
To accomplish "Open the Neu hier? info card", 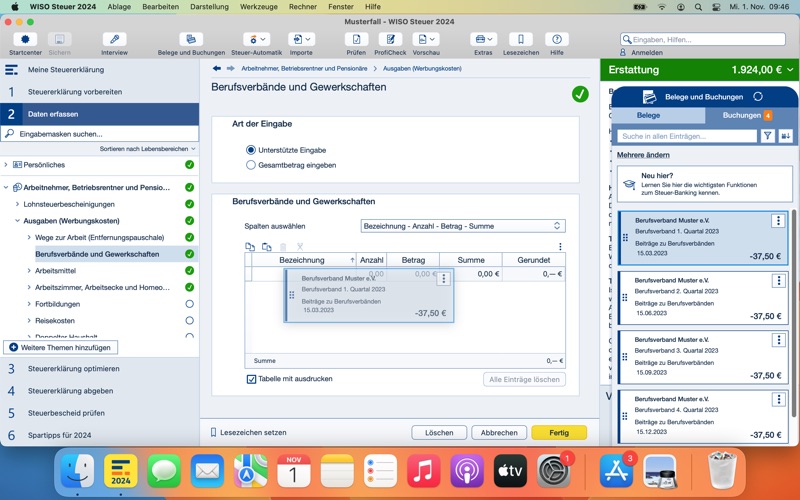I will point(705,184).
